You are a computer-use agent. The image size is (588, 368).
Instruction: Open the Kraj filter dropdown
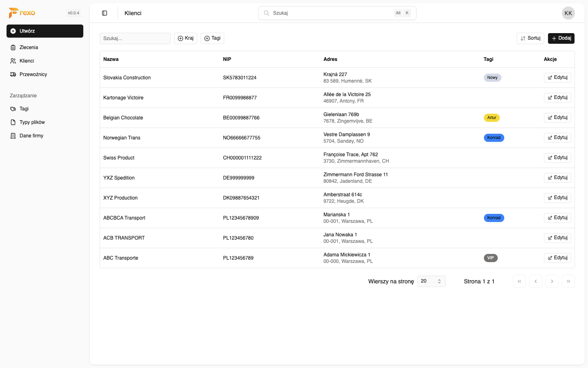point(185,38)
